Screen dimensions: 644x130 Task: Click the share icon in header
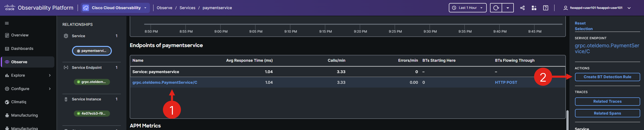coord(522,8)
